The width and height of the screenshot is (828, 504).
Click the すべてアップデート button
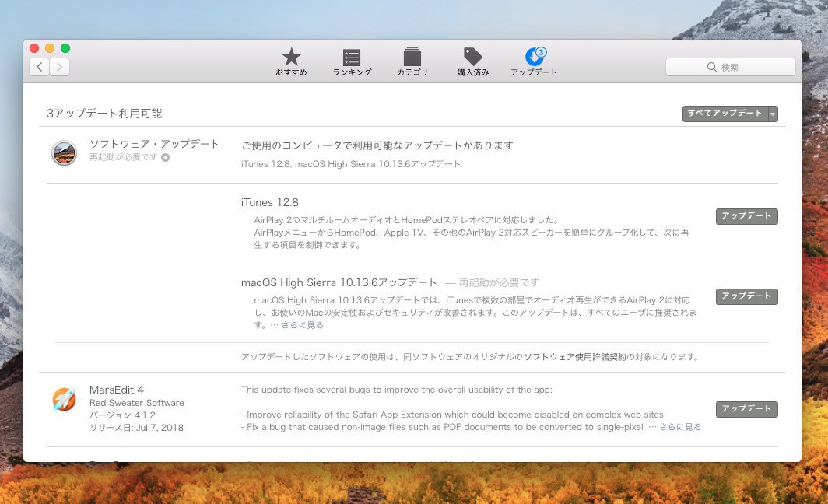(725, 114)
